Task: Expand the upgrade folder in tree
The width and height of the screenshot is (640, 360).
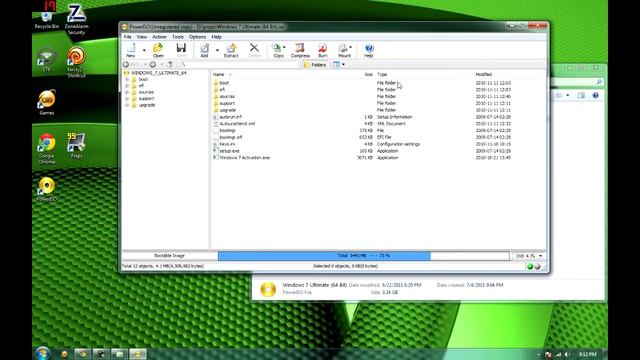Action: [127, 105]
